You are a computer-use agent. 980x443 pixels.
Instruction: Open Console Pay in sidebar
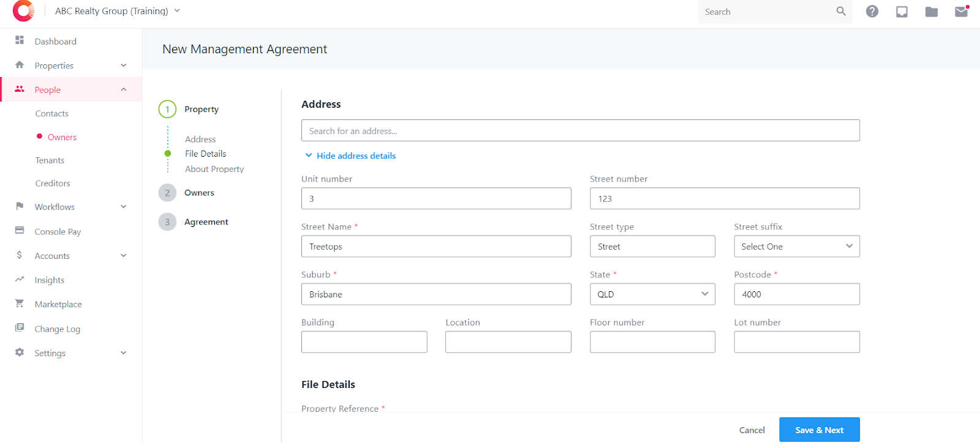(x=58, y=232)
